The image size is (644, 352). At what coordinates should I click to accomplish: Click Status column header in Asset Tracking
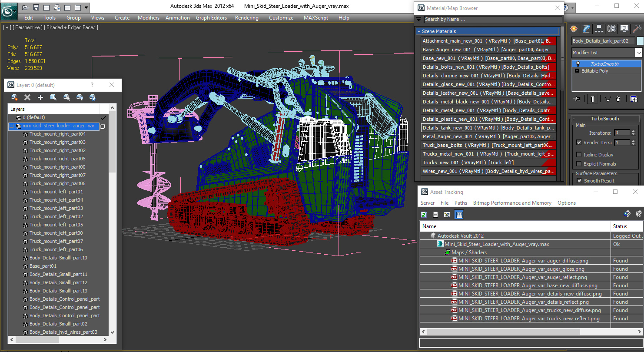626,226
